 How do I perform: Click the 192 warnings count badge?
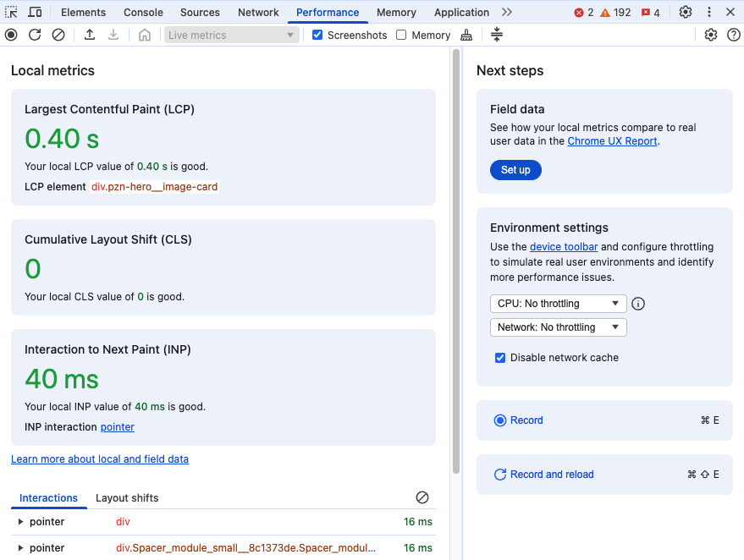point(615,13)
